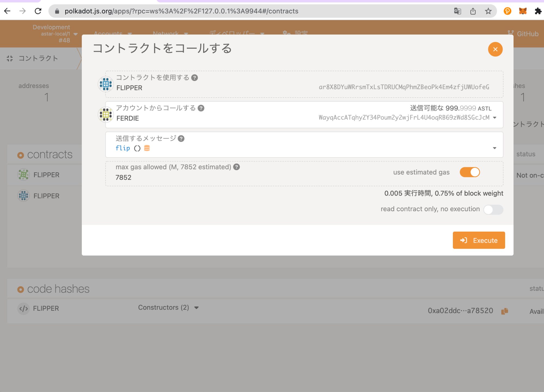Open the flip message selection dropdown
Screen dimensions: 544x392
494,148
